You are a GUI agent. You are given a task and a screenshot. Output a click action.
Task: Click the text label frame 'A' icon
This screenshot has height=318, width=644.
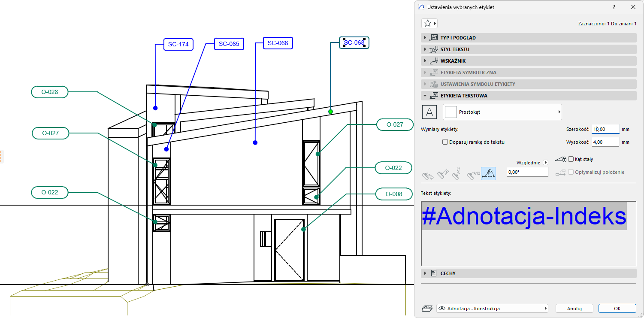point(429,112)
